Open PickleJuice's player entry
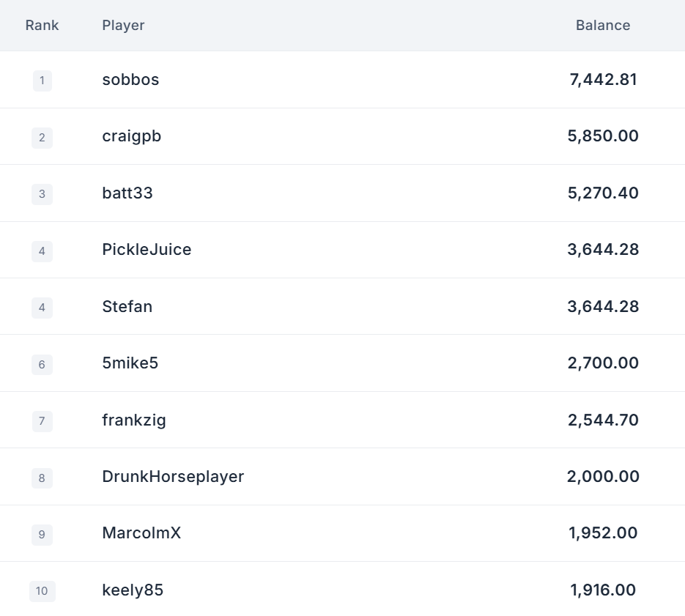Viewport: 685px width, 616px height. point(147,250)
